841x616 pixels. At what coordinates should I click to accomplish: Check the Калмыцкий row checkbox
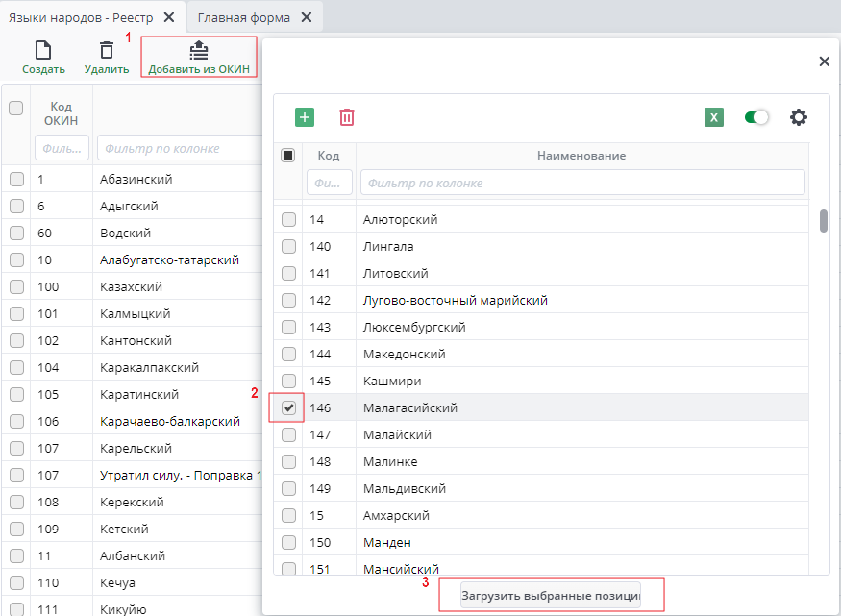click(x=16, y=313)
